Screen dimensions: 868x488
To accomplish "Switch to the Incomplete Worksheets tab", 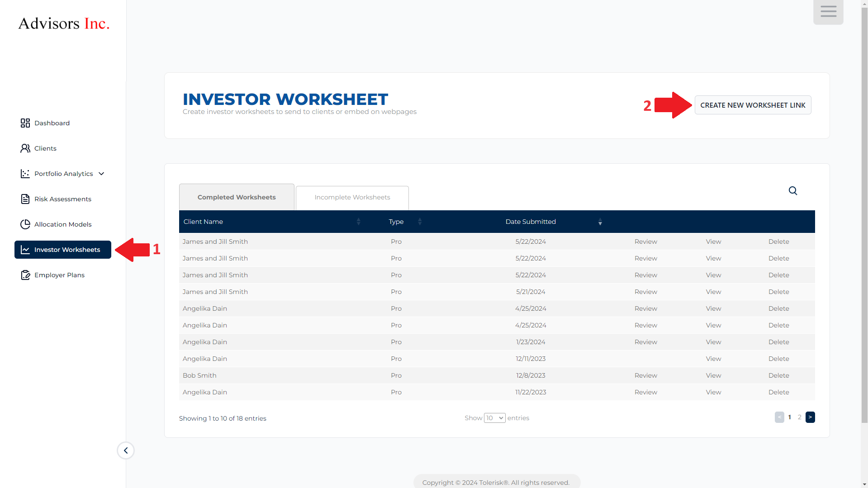I will pos(352,198).
